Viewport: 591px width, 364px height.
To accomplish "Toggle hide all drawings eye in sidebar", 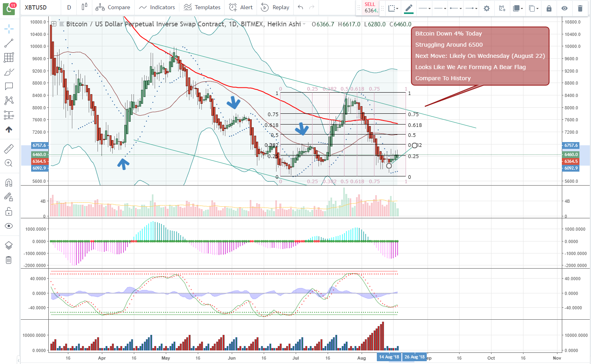I will coord(9,226).
